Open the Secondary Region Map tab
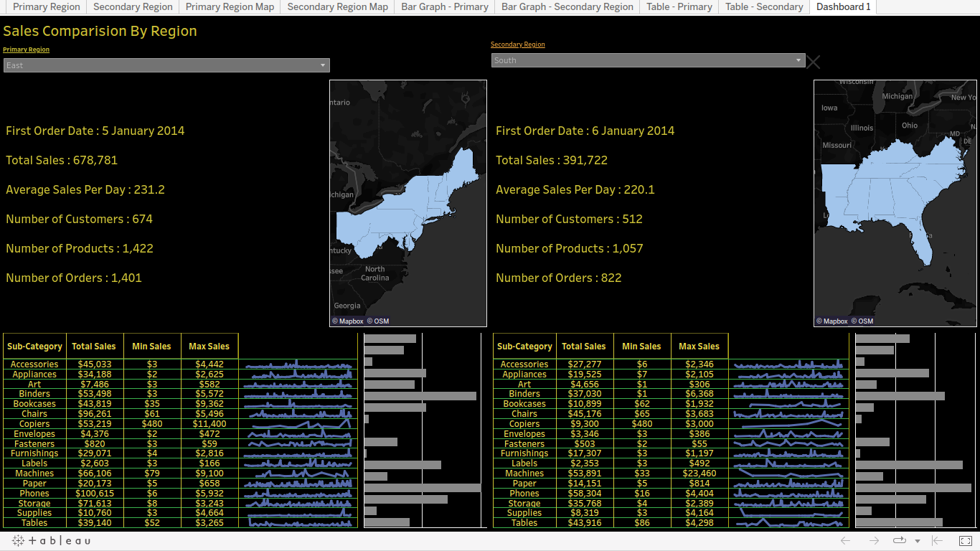Screen dimensions: 980x551 click(x=337, y=6)
